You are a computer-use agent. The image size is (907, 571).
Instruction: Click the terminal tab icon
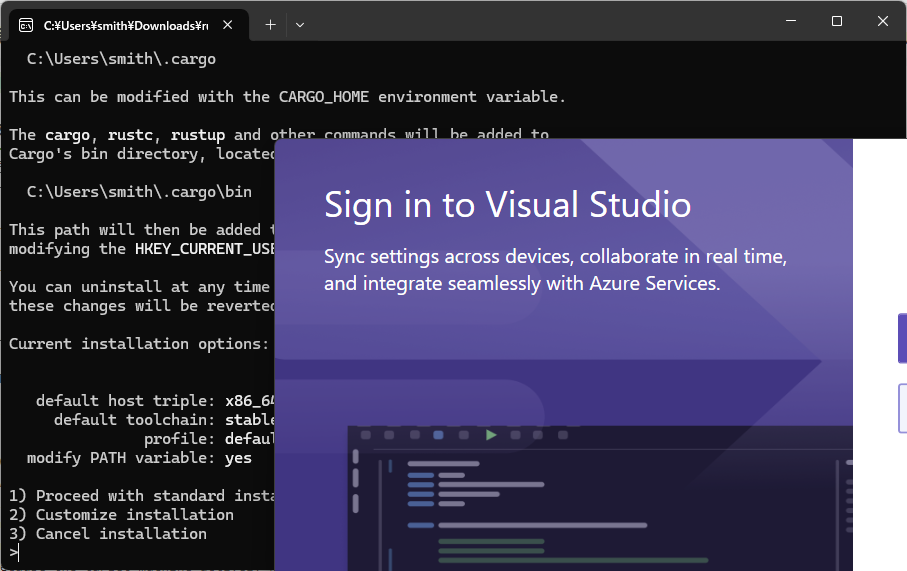click(x=26, y=25)
